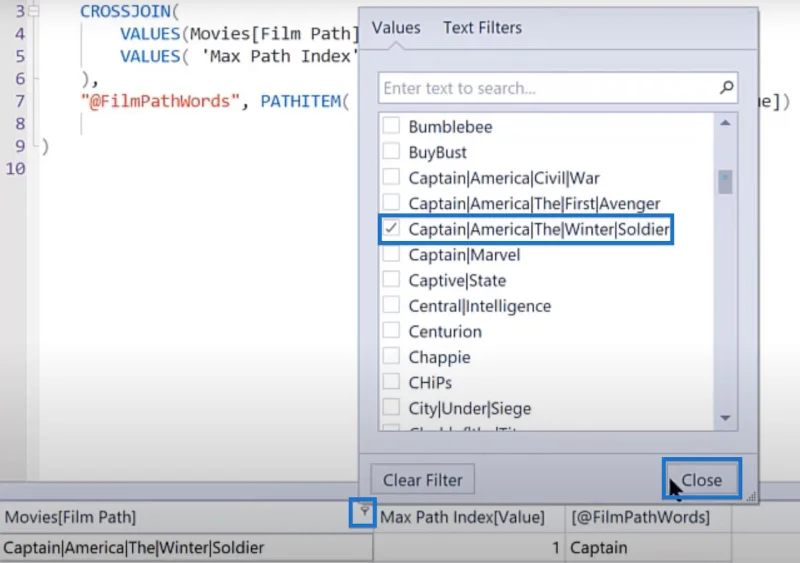Check Captain|America|Civil|War checkbox
800x563 pixels.
point(391,177)
